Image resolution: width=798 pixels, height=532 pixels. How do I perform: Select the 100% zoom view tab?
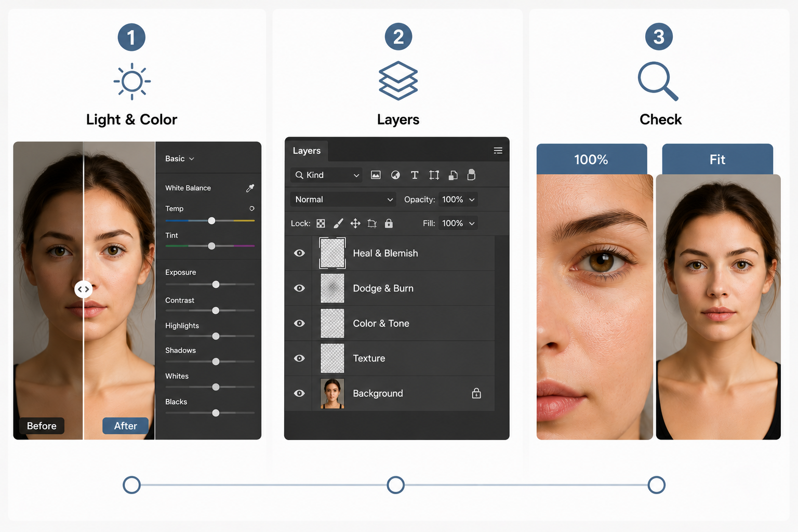[x=592, y=159]
